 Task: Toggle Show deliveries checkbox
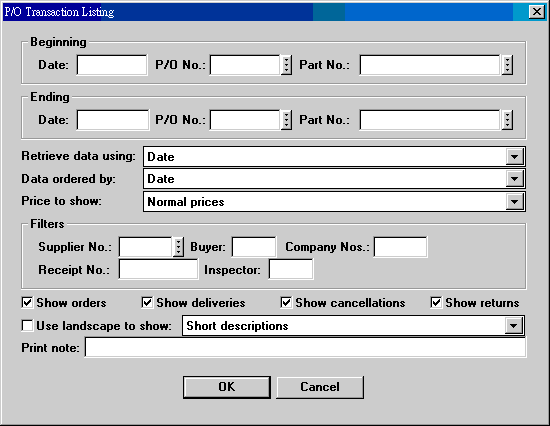[147, 302]
